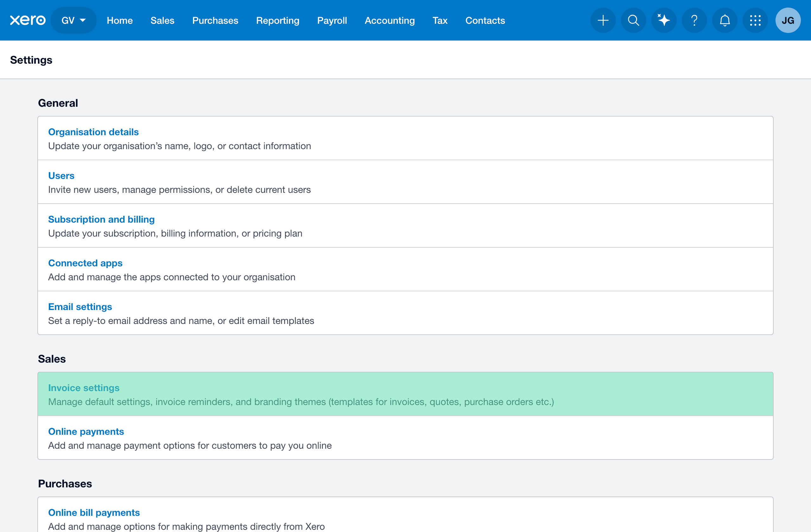Open the Payroll navigation menu
The width and height of the screenshot is (811, 532).
332,21
